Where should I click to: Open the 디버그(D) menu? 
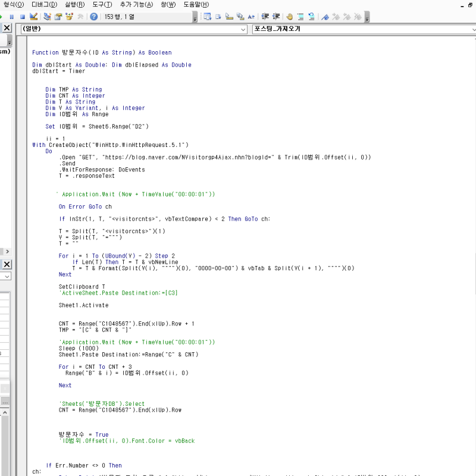44,5
